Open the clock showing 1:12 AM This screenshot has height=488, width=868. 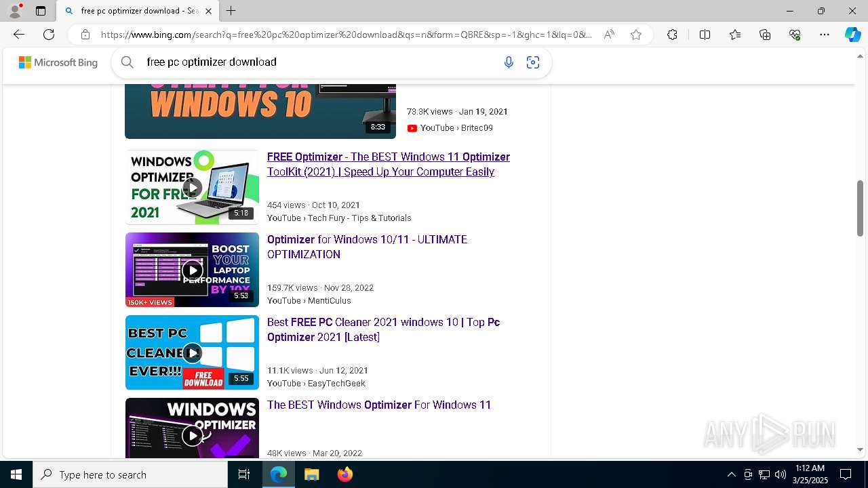(x=810, y=474)
